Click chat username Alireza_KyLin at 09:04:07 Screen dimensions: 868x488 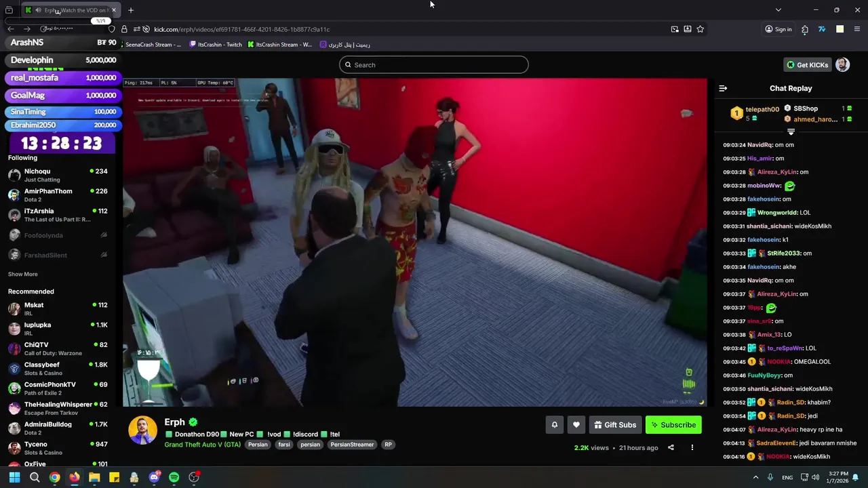point(777,430)
